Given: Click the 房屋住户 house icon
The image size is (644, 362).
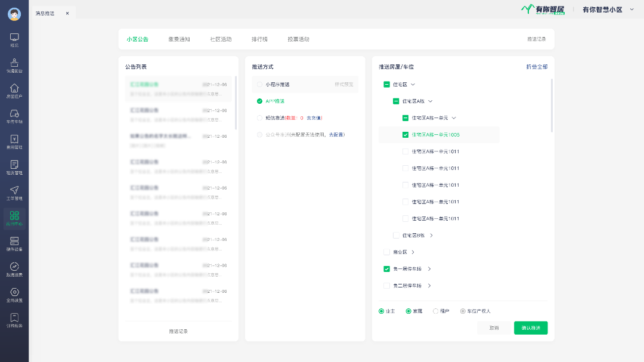Looking at the screenshot, I should pos(14,88).
